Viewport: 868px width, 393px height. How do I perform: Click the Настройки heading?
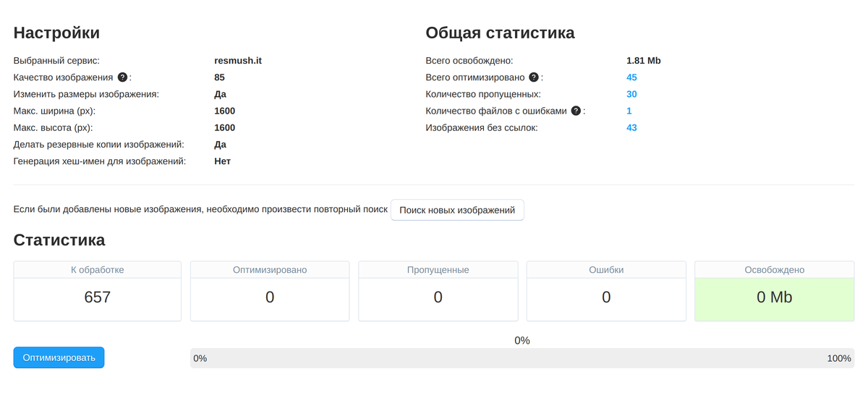pos(56,33)
